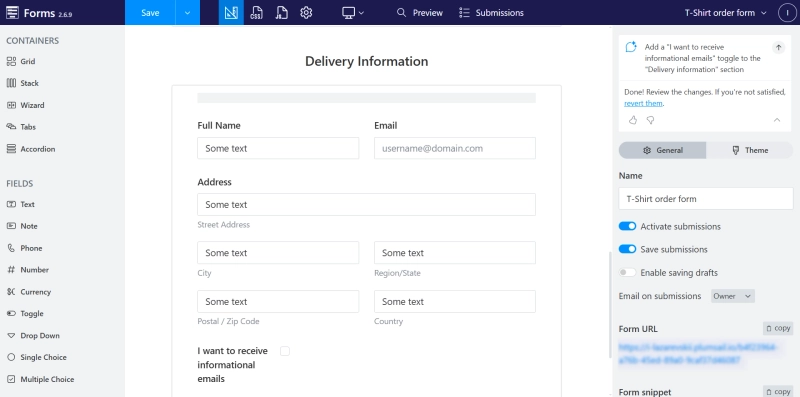This screenshot has height=397, width=800.
Task: Open the CSS editor icon
Action: (256, 13)
